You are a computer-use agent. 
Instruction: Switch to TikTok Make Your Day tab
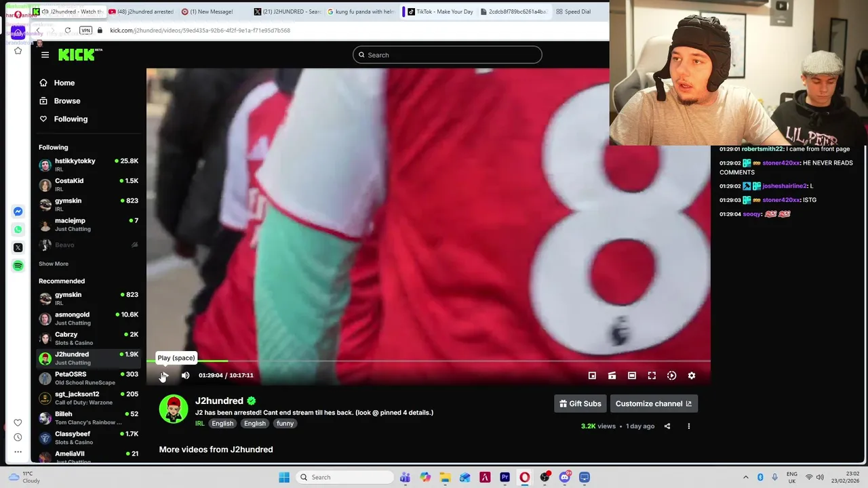[440, 12]
